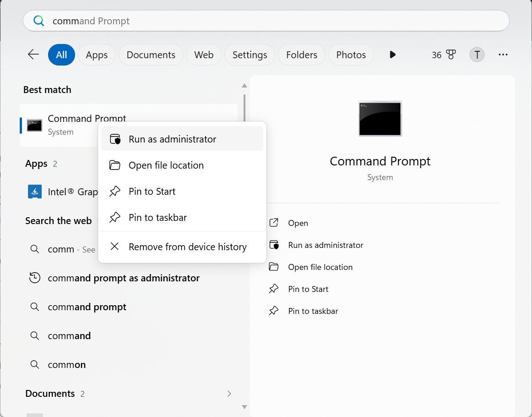
Task: Switch to the Settings filter tab
Action: [x=250, y=55]
